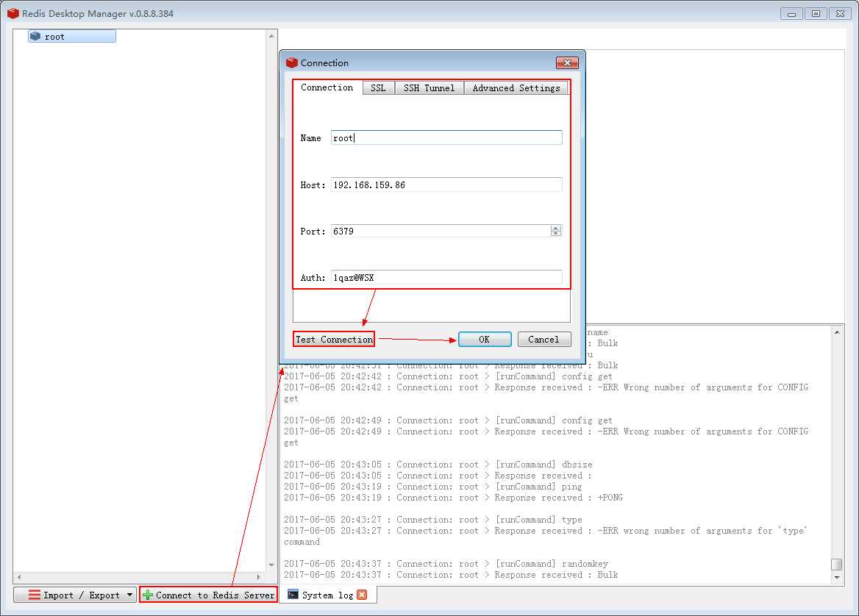Click the green plus Connect icon
The image size is (859, 616).
tap(148, 595)
